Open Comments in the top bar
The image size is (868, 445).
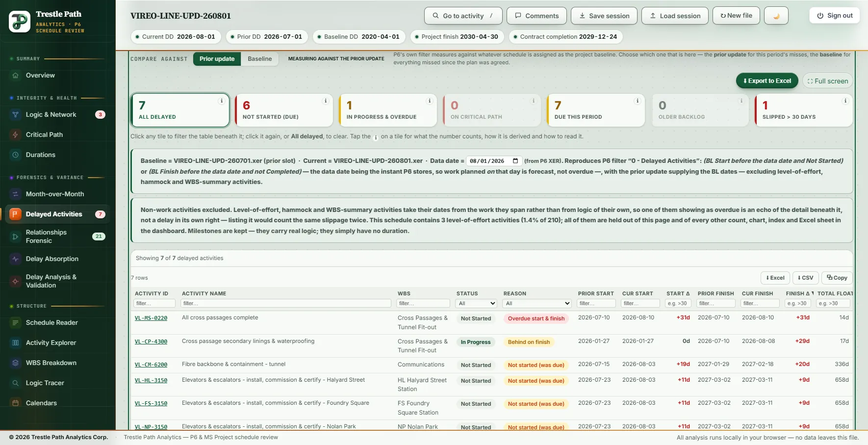pyautogui.click(x=536, y=16)
